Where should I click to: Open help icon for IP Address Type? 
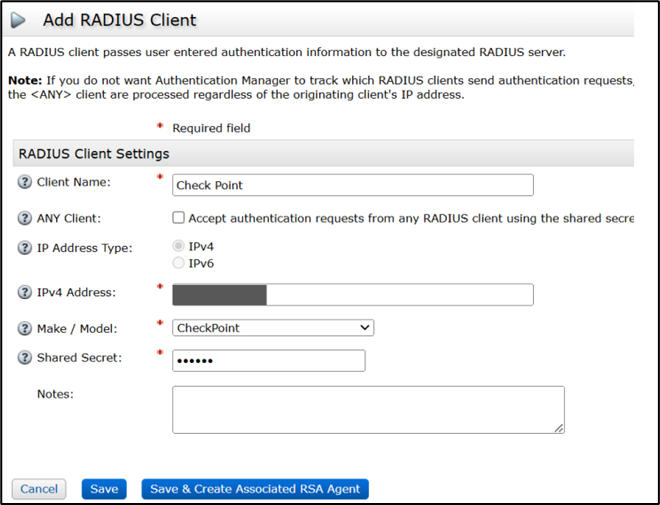click(x=25, y=248)
